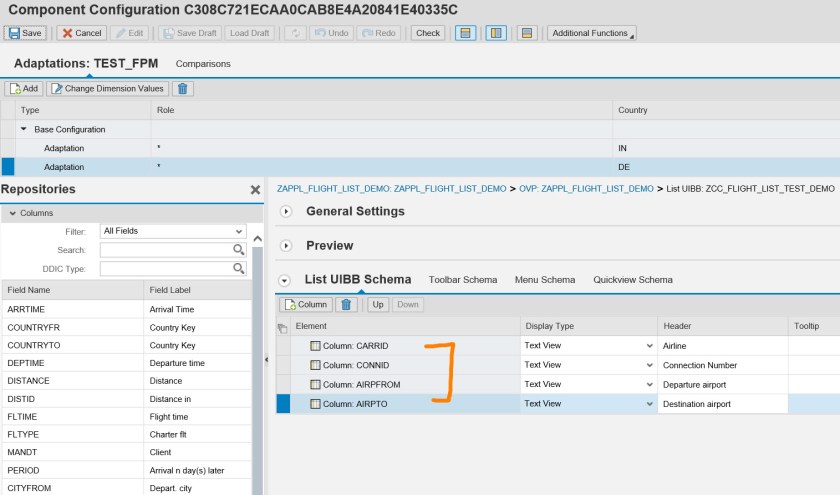The height and width of the screenshot is (495, 840).
Task: Click the DDIC Type value help icon
Action: [239, 269]
